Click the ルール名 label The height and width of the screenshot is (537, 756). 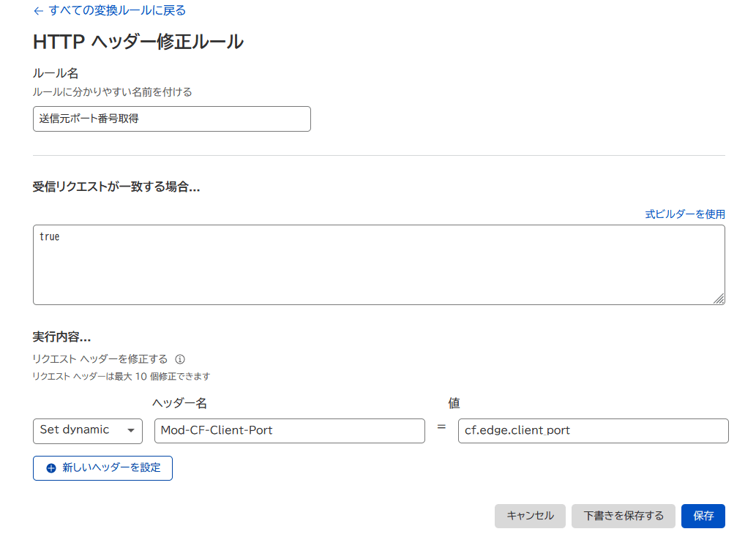pyautogui.click(x=56, y=73)
